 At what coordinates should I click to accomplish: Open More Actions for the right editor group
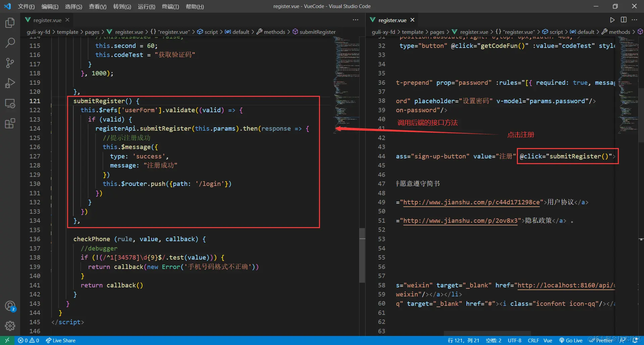coord(634,20)
